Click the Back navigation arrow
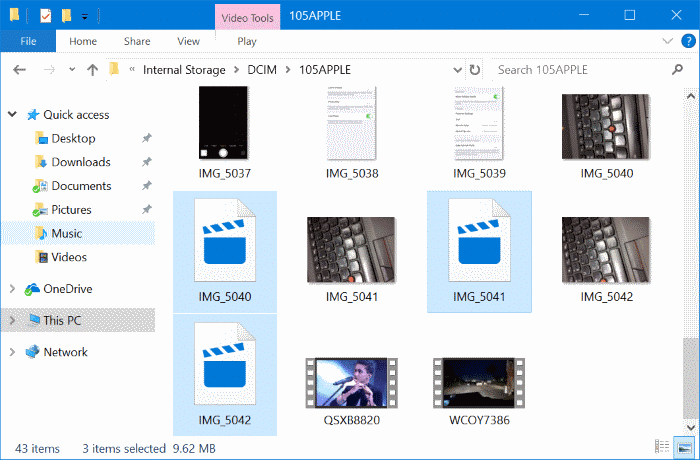700x460 pixels. pyautogui.click(x=20, y=70)
